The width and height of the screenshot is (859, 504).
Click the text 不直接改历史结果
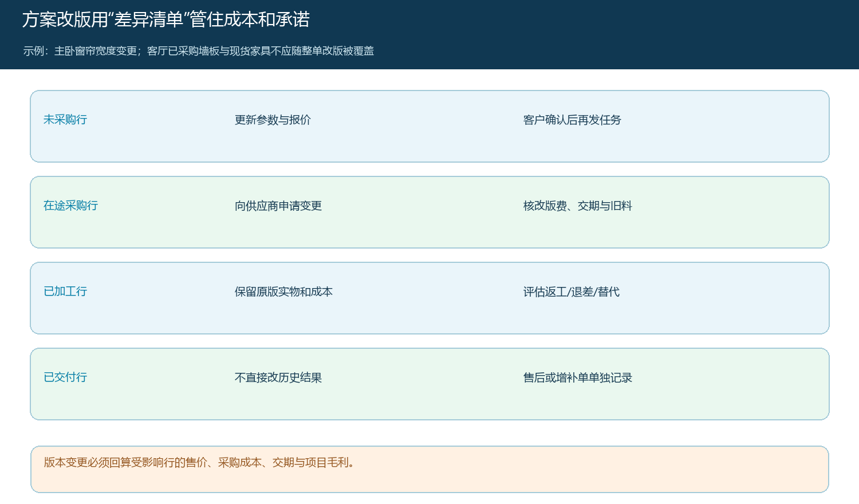click(x=278, y=377)
